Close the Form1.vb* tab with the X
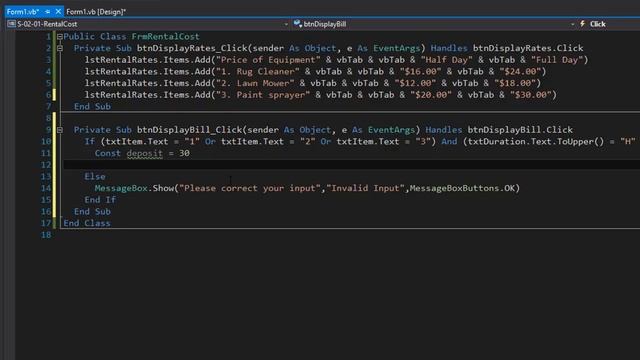This screenshot has height=360, width=640. tap(58, 12)
